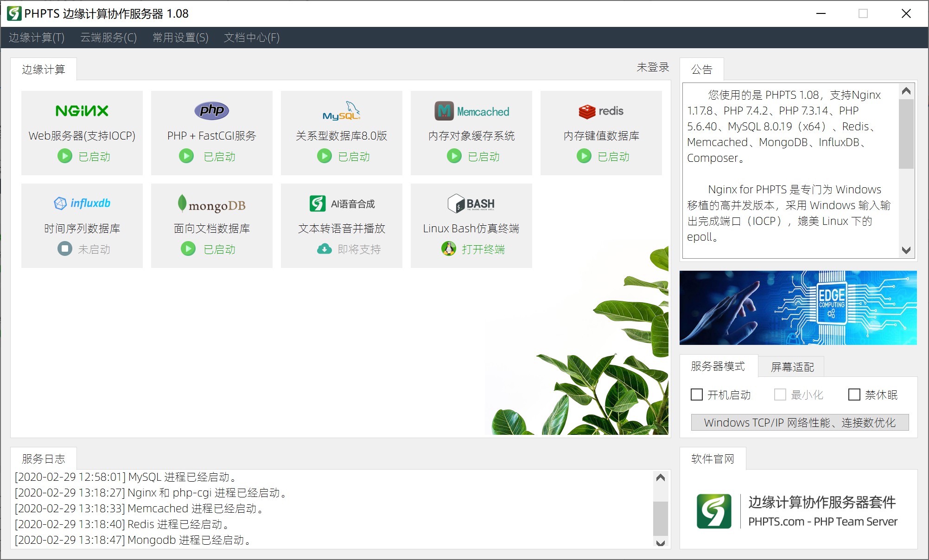Enable the 禁休眠 checkbox
929x560 pixels.
(854, 395)
